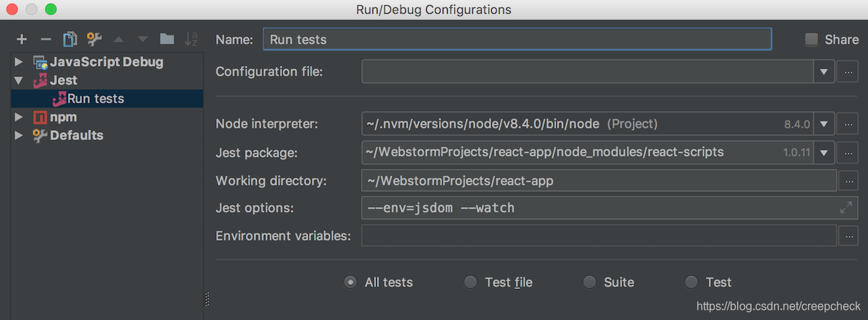Image resolution: width=868 pixels, height=320 pixels.
Task: Select the Suite radio button
Action: coord(590,282)
